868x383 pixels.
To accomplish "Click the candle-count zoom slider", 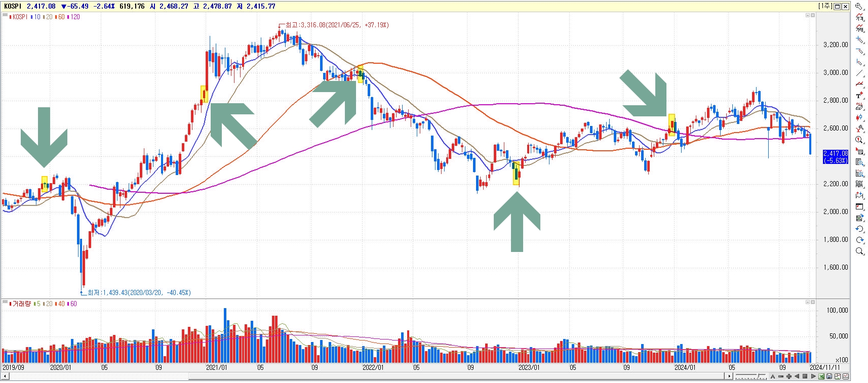I will tap(751, 376).
